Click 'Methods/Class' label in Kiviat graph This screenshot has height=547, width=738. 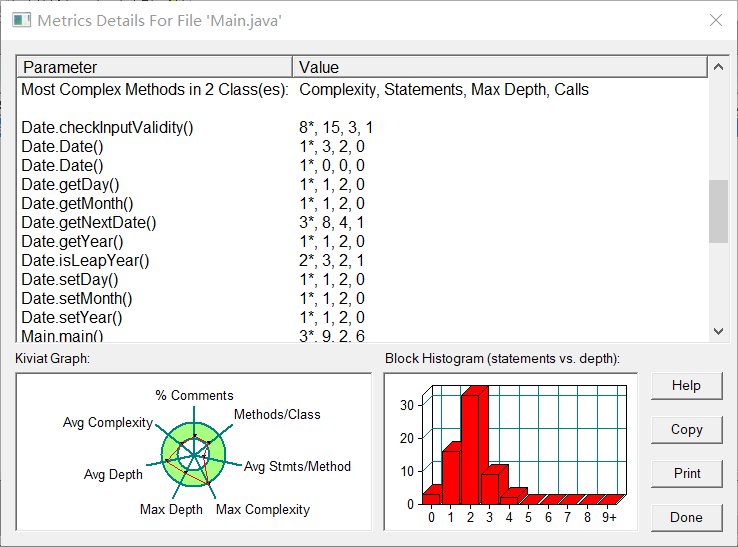click(x=277, y=414)
